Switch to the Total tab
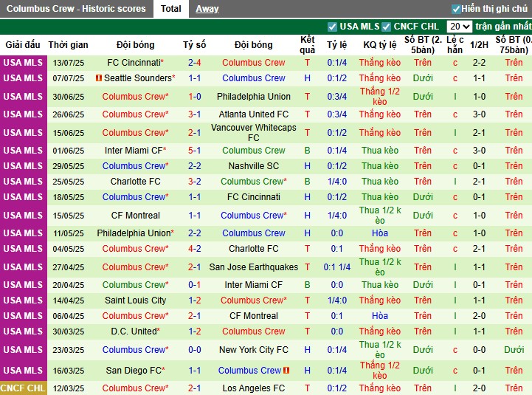This screenshot has height=395, width=532. [170, 9]
